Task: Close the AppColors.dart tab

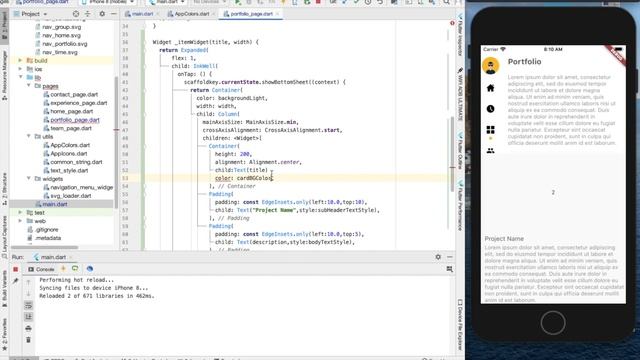Action: 213,14
